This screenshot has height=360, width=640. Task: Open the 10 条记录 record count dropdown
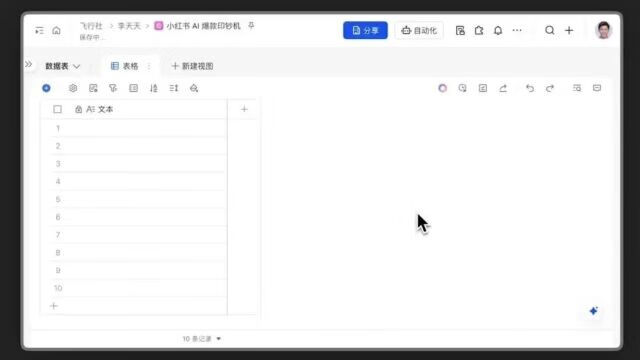(202, 339)
